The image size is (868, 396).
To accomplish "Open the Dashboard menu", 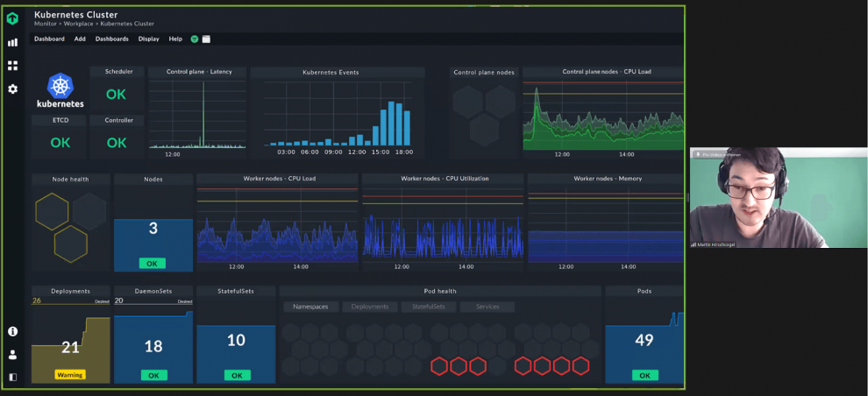I will tap(49, 39).
